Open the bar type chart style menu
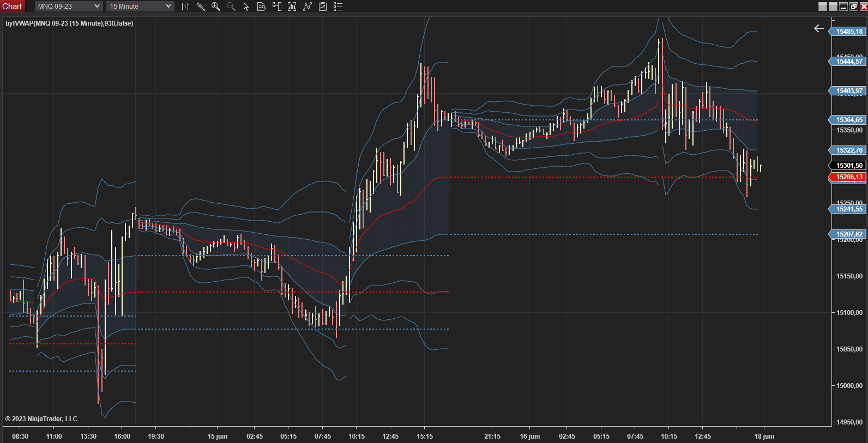Viewport: 868px width, 443px height. click(x=185, y=7)
